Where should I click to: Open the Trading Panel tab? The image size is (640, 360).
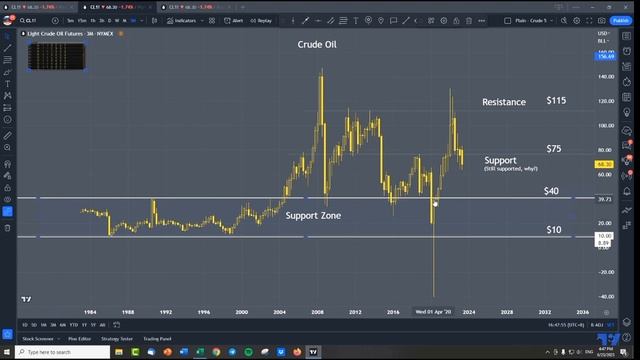(157, 339)
